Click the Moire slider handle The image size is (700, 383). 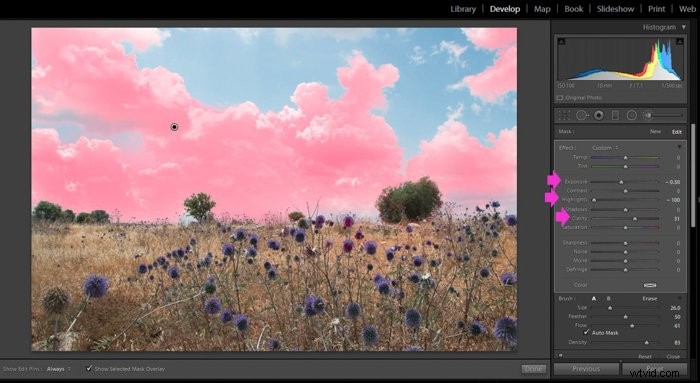tap(625, 261)
